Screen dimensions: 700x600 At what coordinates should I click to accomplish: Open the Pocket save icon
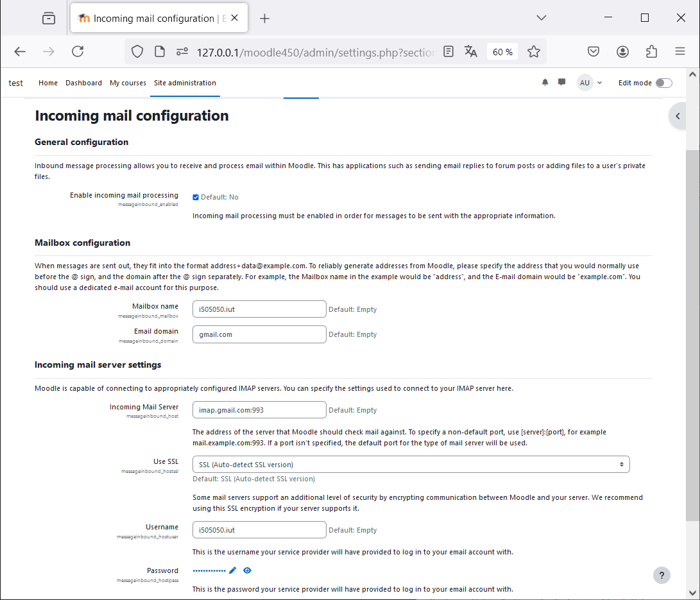click(593, 52)
